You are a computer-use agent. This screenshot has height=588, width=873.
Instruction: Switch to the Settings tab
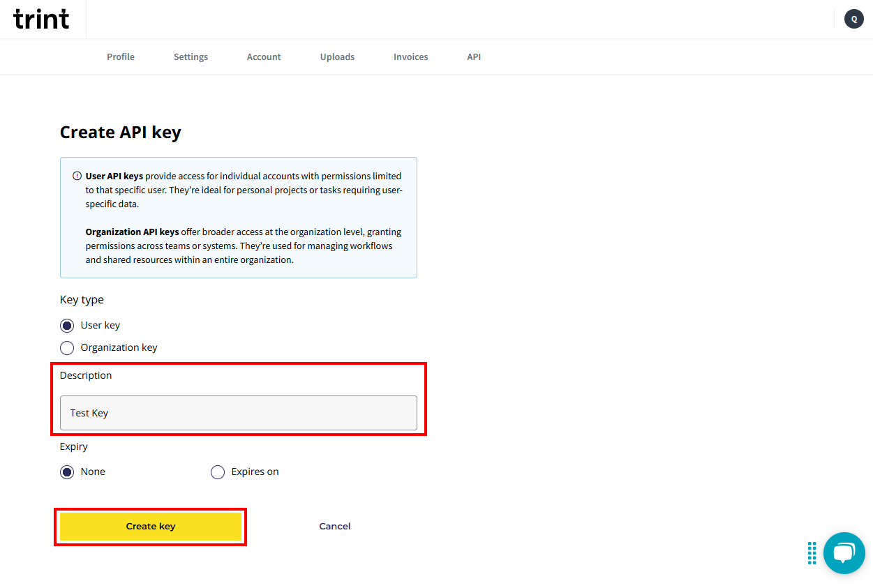191,57
